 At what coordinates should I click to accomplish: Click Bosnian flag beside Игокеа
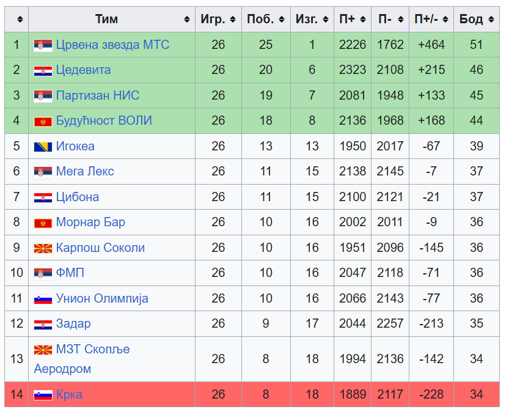[43, 147]
